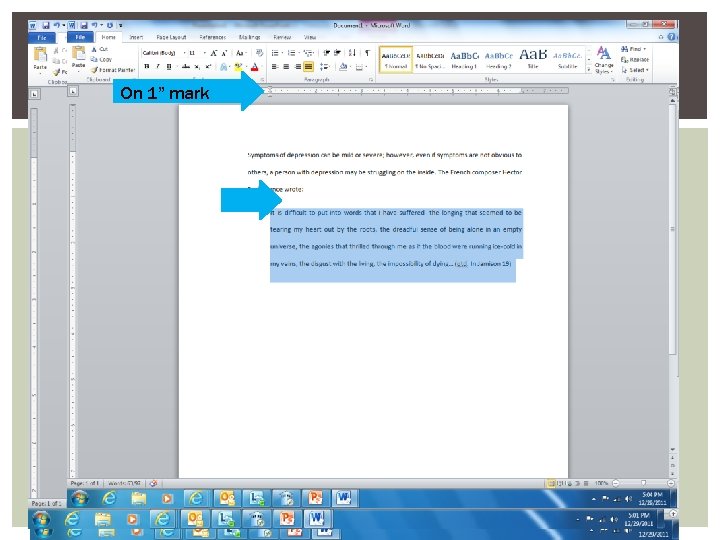Click the Line and Paragraph Spacing icon
This screenshot has height=540, width=720.
pos(324,67)
